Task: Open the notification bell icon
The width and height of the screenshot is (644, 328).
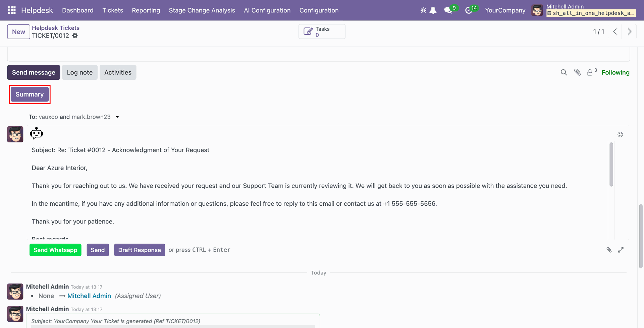Action: coord(433,10)
